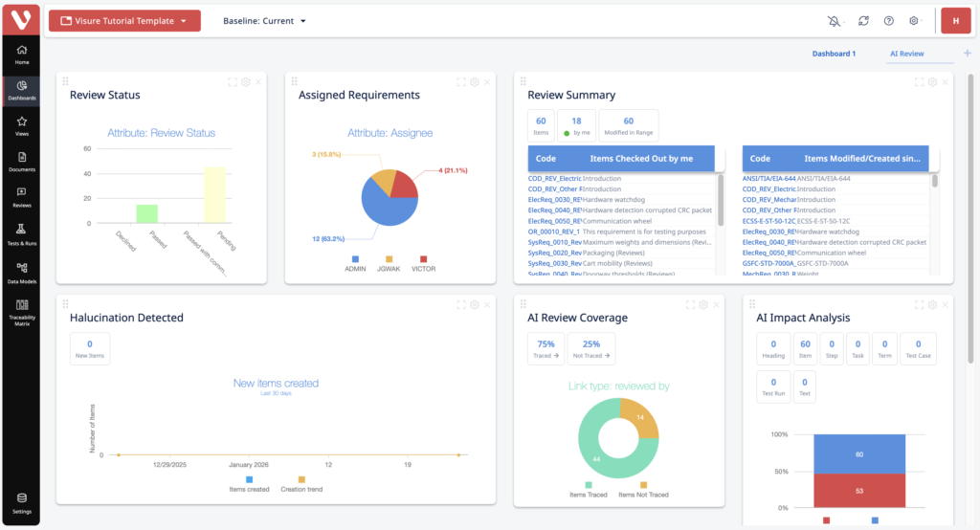Click the 75% Traced button
The width and height of the screenshot is (980, 530).
click(546, 348)
